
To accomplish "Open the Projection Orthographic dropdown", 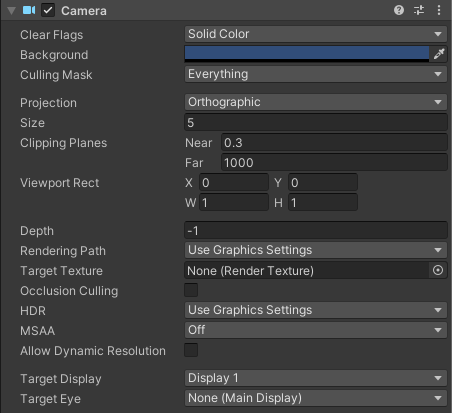I will 316,102.
